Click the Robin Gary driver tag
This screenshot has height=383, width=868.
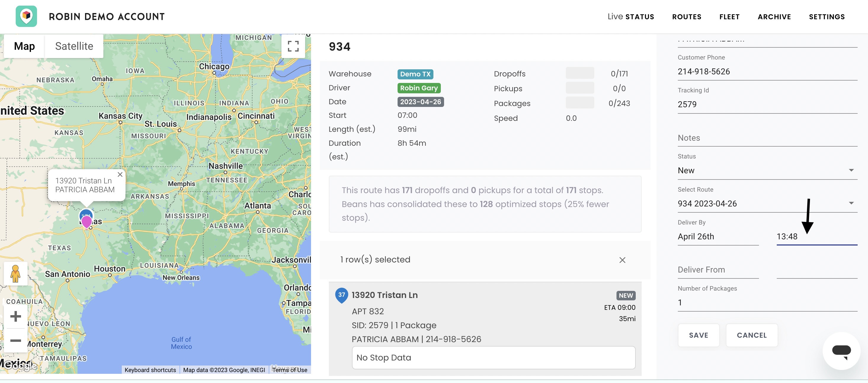pos(419,88)
